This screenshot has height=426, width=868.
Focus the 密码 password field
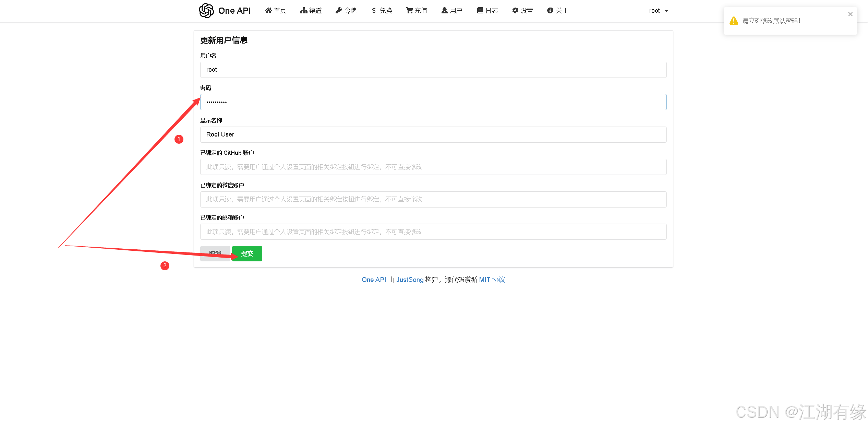click(x=433, y=102)
